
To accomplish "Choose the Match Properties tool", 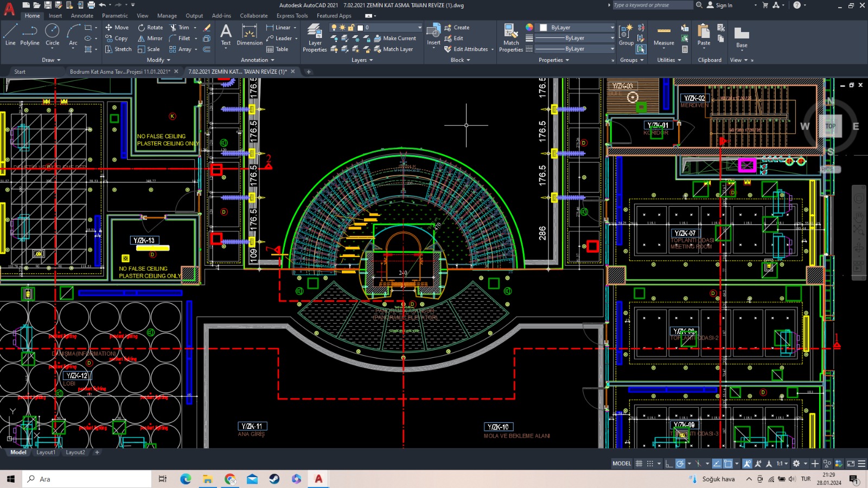I will point(511,37).
